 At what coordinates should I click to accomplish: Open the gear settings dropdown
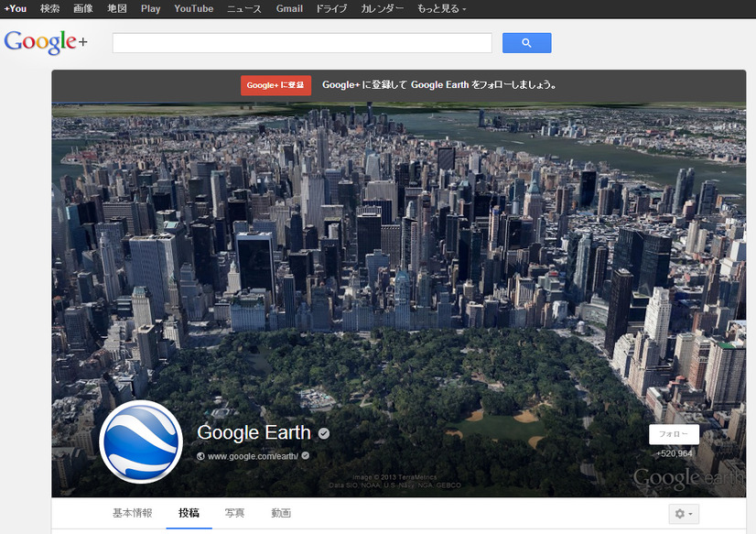(x=683, y=514)
